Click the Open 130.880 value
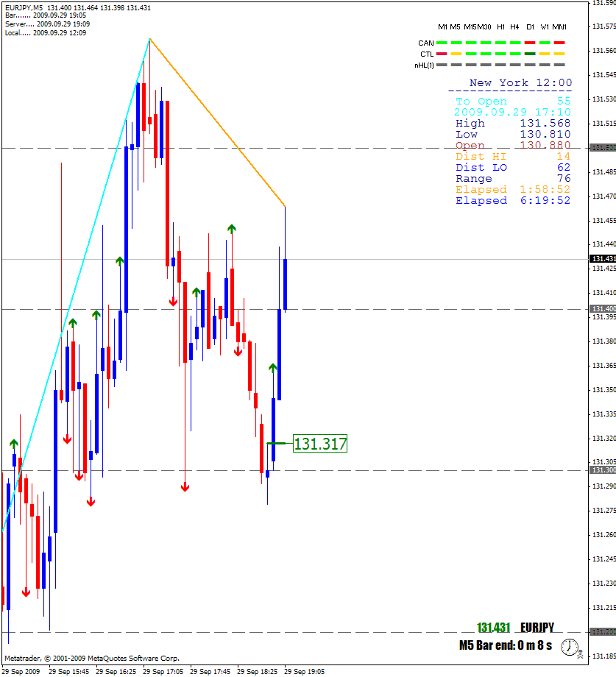 click(545, 145)
